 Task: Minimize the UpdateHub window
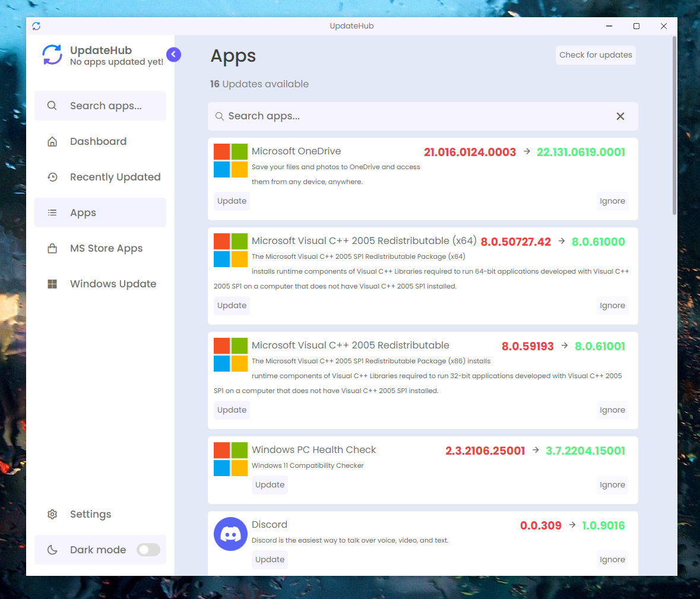click(609, 26)
